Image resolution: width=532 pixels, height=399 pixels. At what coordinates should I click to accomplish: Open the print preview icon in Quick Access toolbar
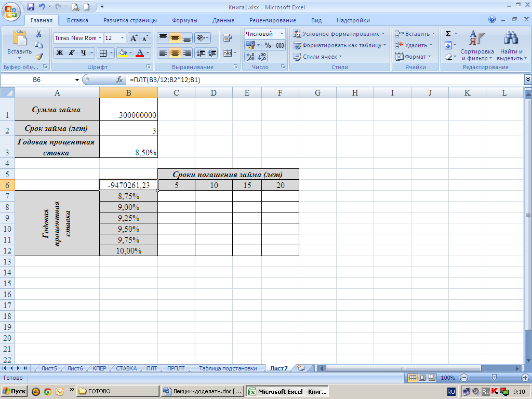pyautogui.click(x=75, y=7)
